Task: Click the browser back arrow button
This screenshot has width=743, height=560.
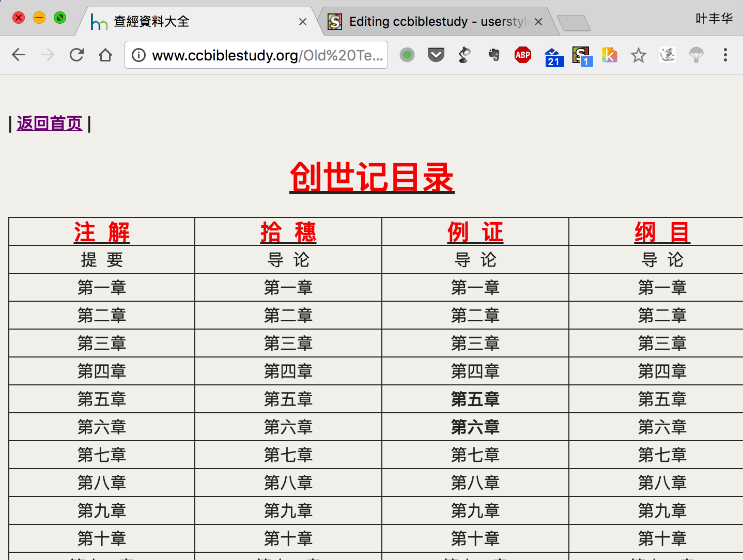Action: point(19,55)
